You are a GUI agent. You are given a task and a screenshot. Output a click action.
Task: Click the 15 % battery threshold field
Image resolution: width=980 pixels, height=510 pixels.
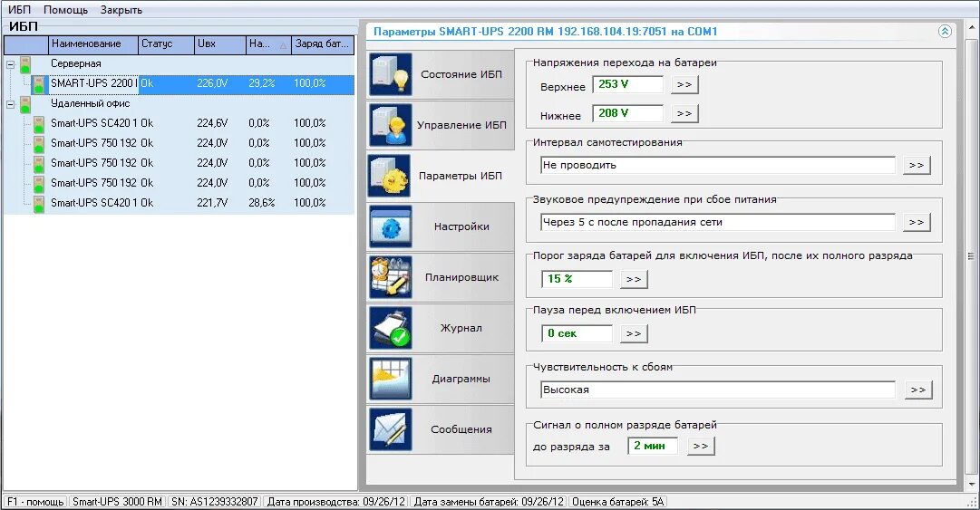coord(577,279)
